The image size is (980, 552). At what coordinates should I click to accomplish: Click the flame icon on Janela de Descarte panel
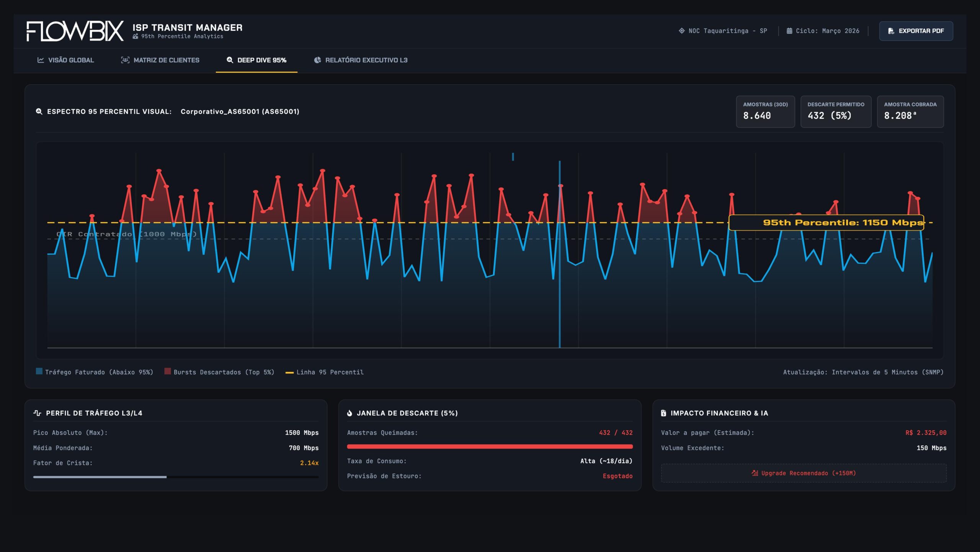(350, 413)
